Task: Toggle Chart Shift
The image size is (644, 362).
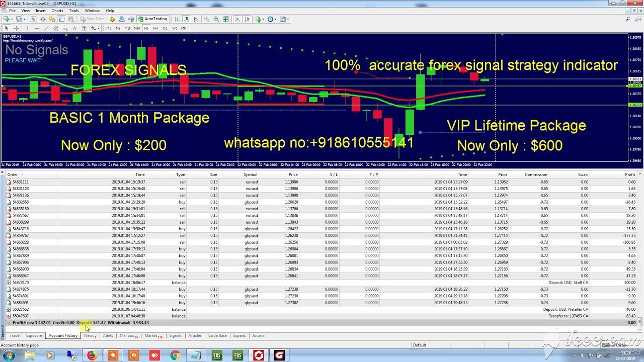Action: 247,19
